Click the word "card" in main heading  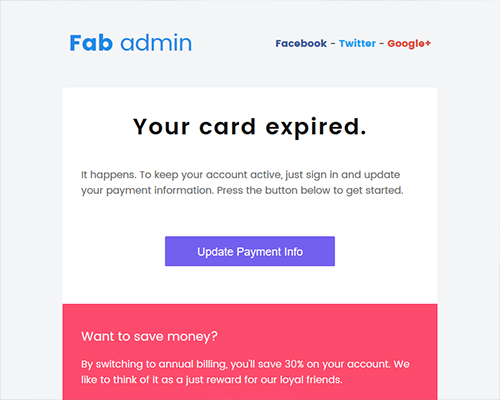coord(228,127)
